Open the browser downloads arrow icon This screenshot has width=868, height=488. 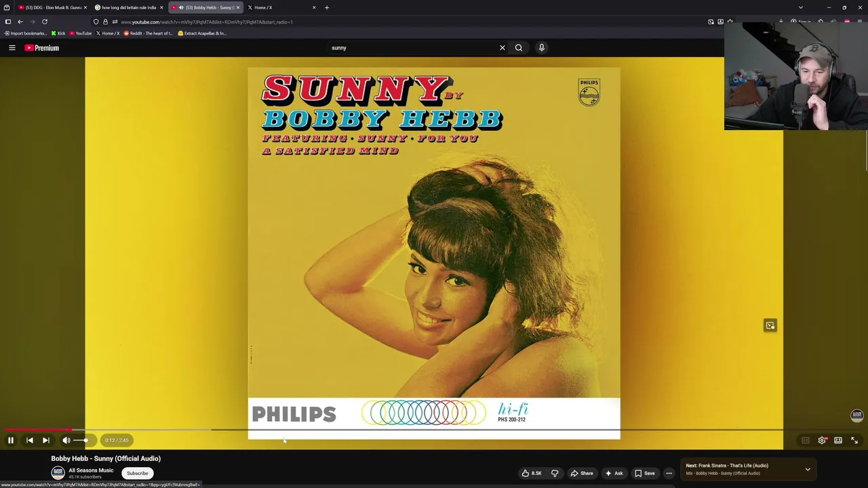click(x=781, y=22)
